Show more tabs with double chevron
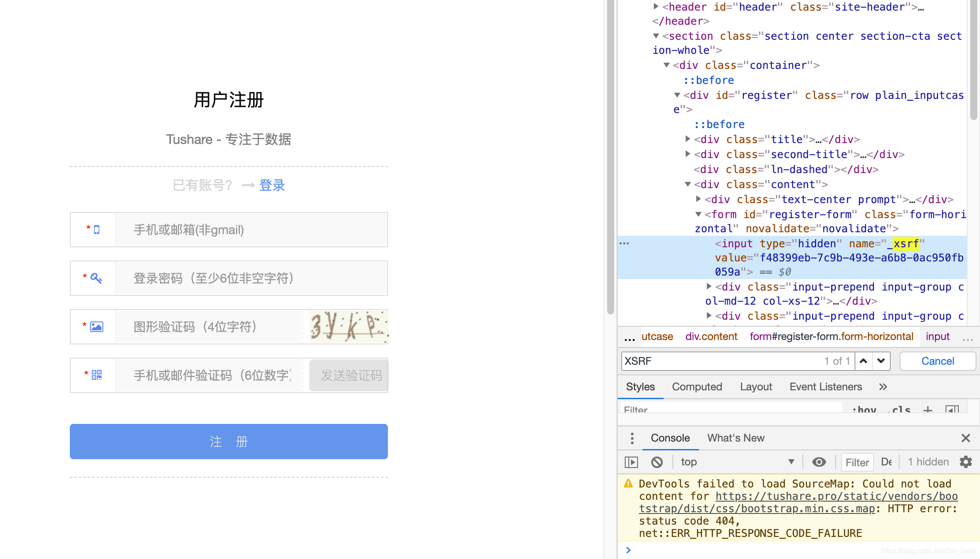This screenshot has height=559, width=980. point(883,387)
